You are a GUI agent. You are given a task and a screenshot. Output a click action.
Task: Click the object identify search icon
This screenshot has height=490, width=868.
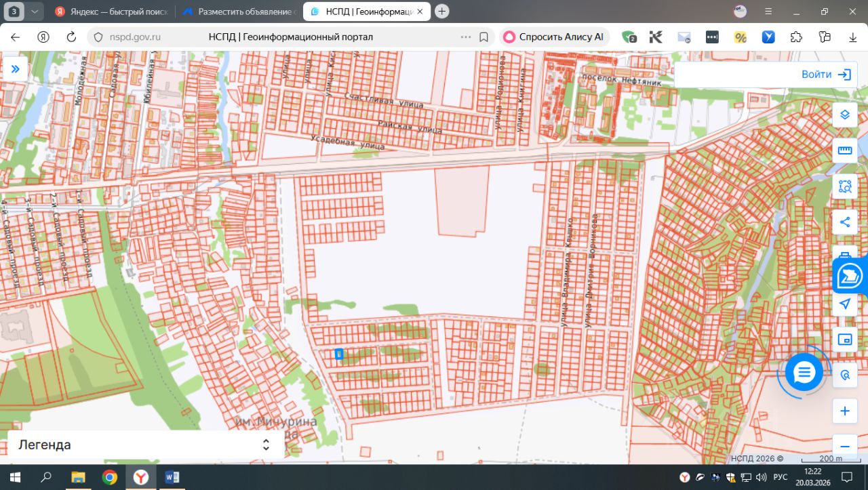[845, 375]
